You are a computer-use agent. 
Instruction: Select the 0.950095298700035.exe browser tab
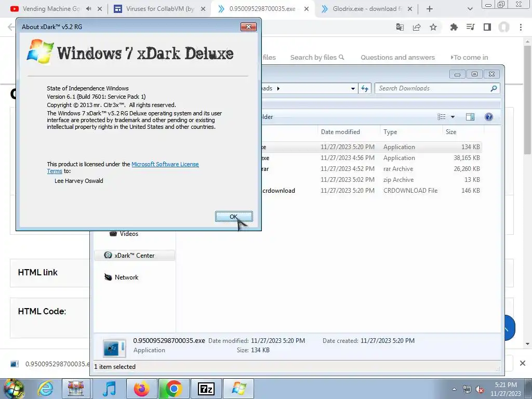click(262, 9)
